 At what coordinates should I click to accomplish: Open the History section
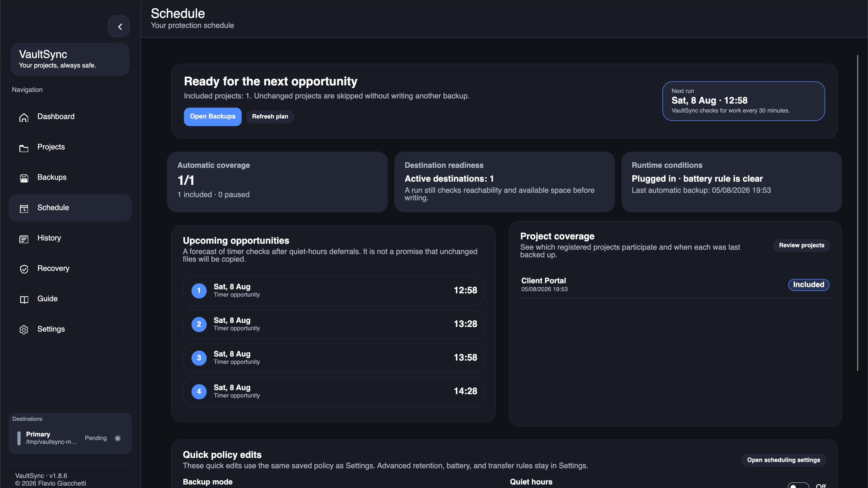(70, 238)
